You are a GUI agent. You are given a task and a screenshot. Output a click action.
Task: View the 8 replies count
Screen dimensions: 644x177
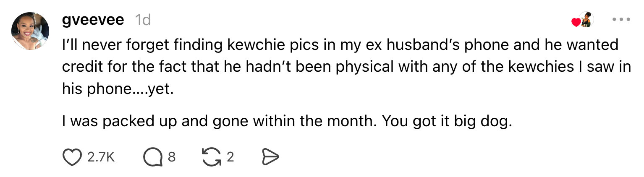coord(171,157)
